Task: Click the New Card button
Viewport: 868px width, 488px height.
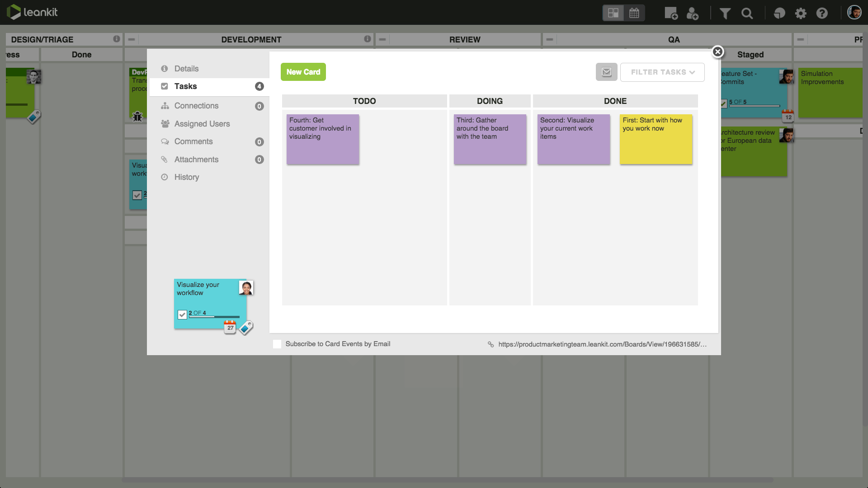Action: [x=303, y=71]
